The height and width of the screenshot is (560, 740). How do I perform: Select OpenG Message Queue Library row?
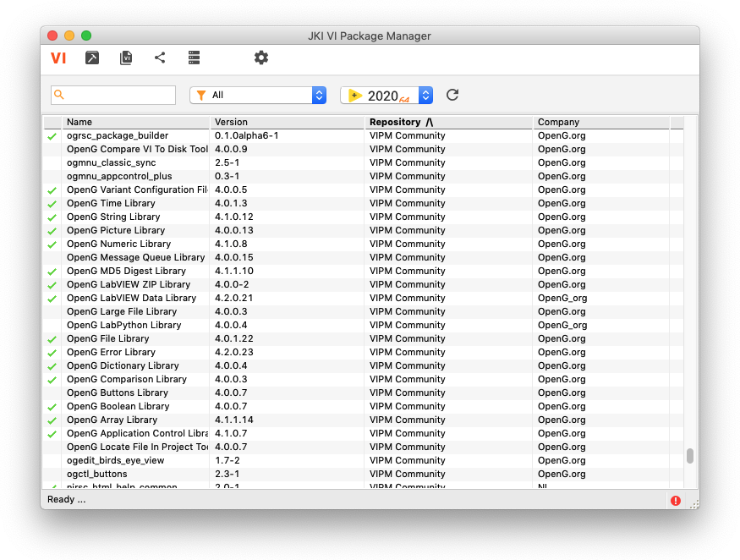363,257
